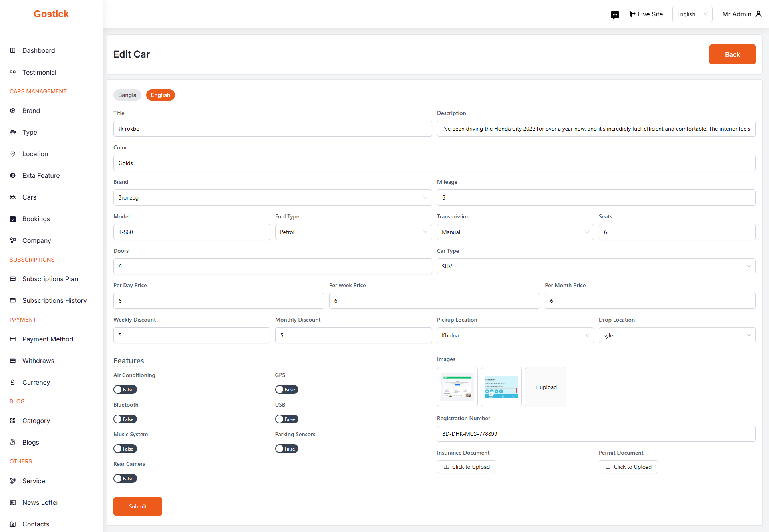This screenshot has width=769, height=532.
Task: Open the Brand dropdown showing Bronzeg
Action: pyautogui.click(x=272, y=197)
